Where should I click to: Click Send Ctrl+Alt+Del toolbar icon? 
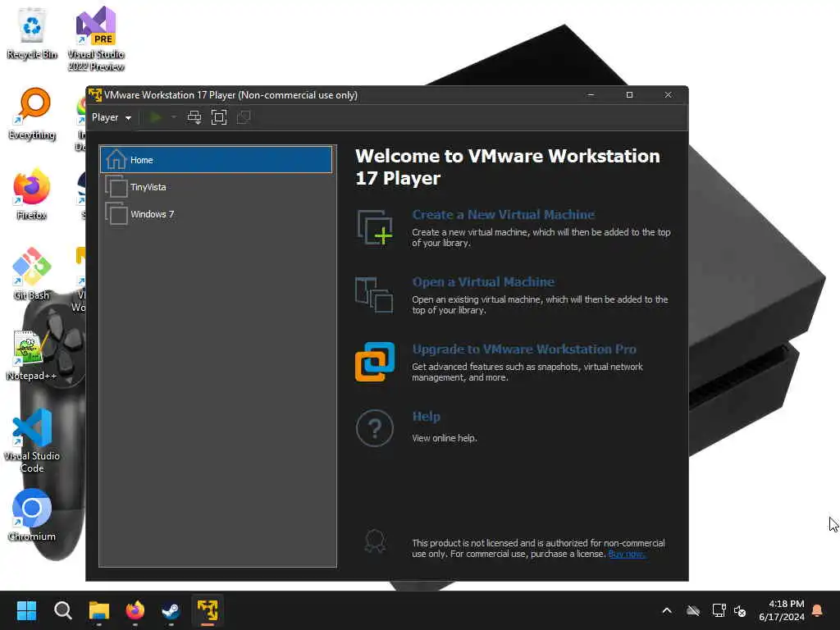194,117
